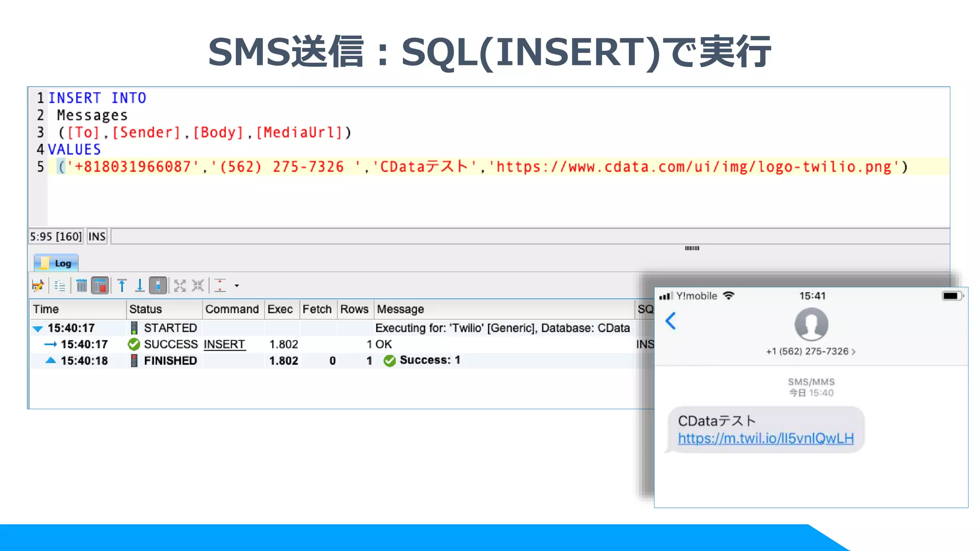The width and height of the screenshot is (980, 551).
Task: Tap the phone battery indicator
Action: pos(953,296)
